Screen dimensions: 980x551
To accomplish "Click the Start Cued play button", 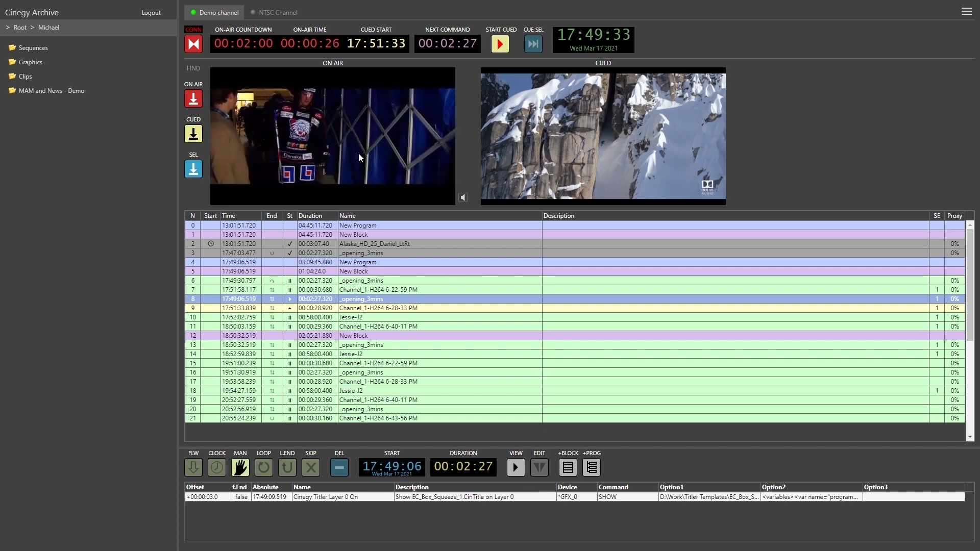I will point(500,44).
